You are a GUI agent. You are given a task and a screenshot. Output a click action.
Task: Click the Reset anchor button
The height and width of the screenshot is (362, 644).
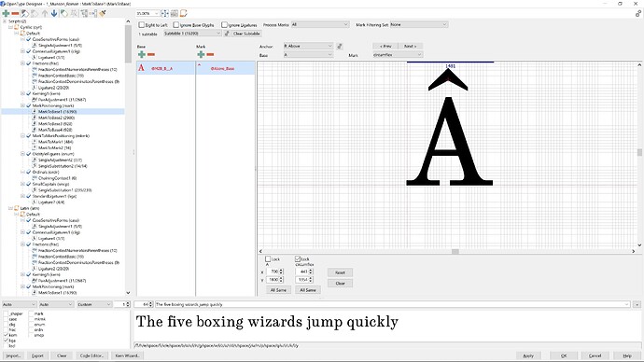pos(340,272)
